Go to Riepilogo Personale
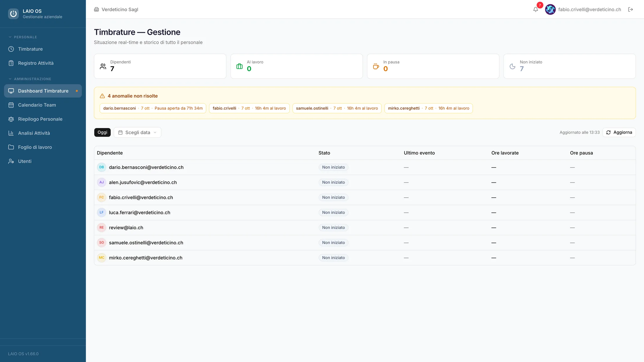This screenshot has width=644, height=362. tap(43, 119)
